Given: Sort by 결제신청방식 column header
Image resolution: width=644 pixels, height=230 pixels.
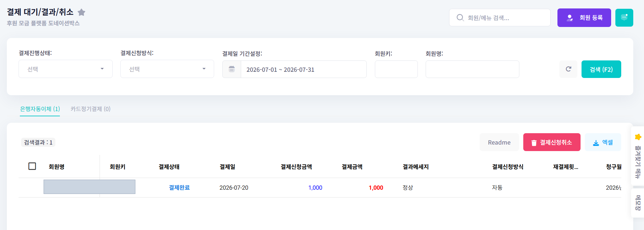Looking at the screenshot, I should tap(508, 167).
